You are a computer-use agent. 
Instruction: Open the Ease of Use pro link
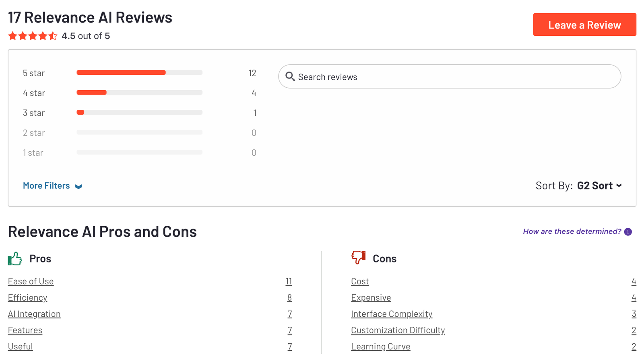pos(31,282)
